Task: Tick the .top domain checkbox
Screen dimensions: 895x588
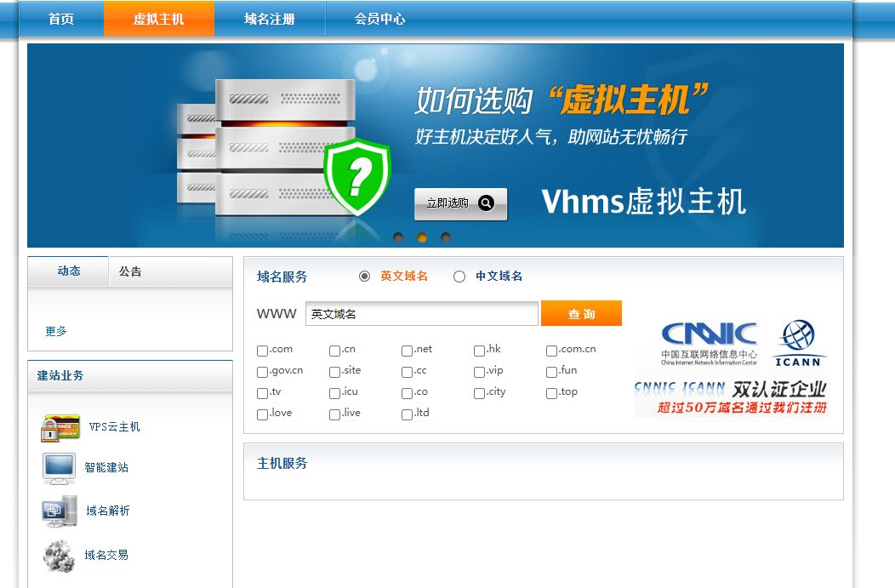Action: pyautogui.click(x=552, y=393)
